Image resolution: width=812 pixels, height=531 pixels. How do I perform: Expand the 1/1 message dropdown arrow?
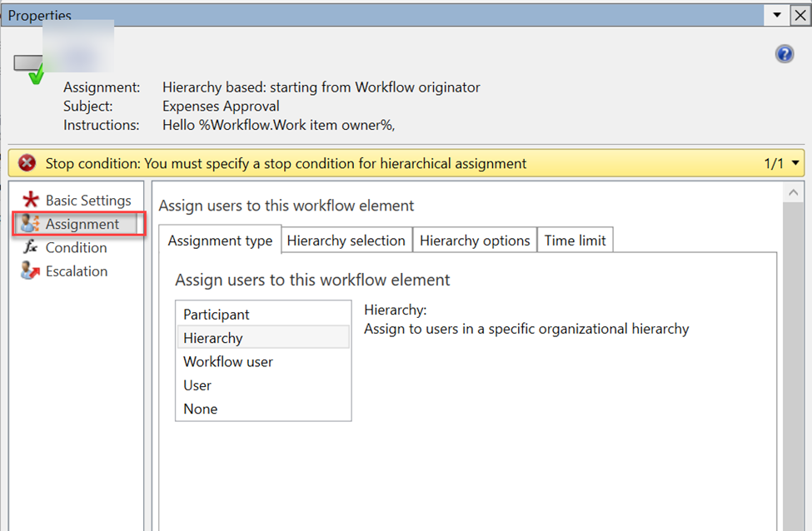[x=795, y=163]
